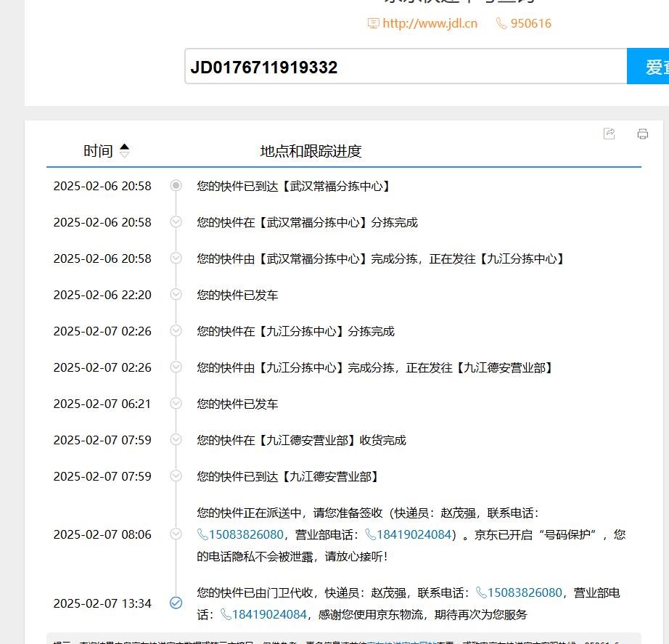This screenshot has width=669, height=644.
Task: Click the text 您的快件在【九江德安营业部】收货完成
Action: click(302, 440)
